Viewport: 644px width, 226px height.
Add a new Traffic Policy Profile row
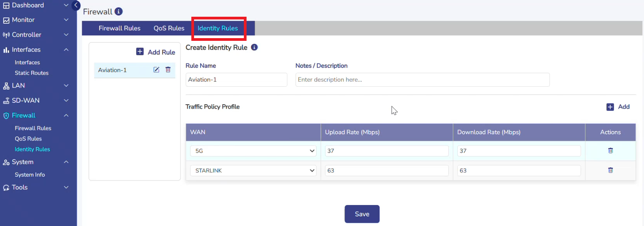point(618,107)
